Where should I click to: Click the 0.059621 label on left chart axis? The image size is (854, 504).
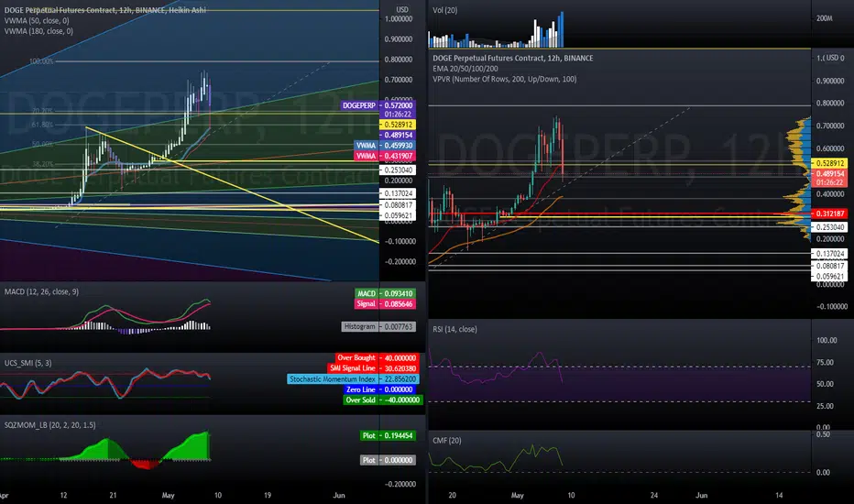(398, 215)
